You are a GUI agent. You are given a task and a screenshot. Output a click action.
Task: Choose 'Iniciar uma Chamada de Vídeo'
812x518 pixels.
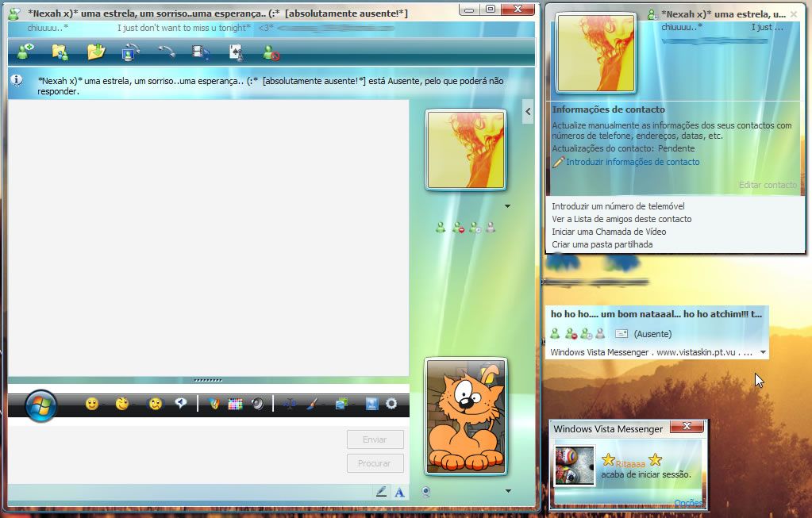point(609,232)
